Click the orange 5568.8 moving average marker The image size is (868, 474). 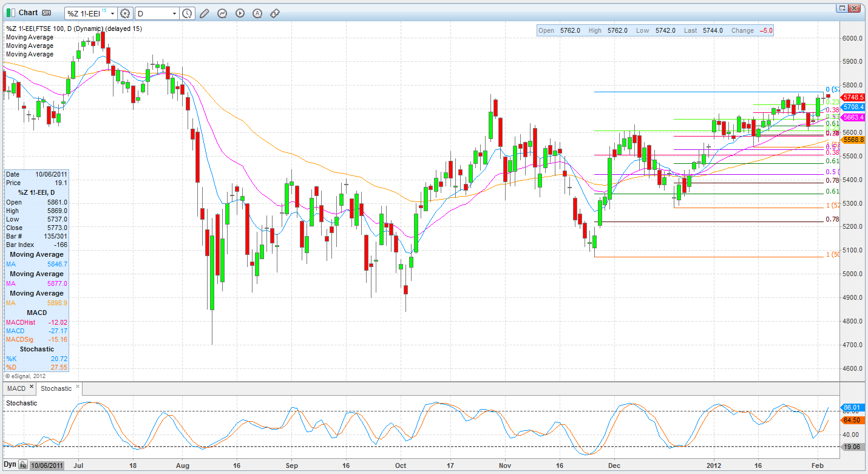(x=853, y=140)
